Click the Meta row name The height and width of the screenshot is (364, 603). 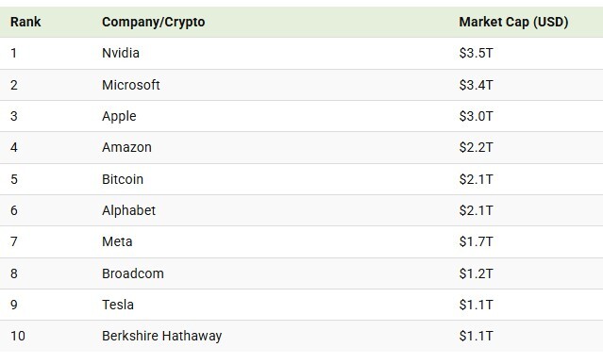(117, 241)
